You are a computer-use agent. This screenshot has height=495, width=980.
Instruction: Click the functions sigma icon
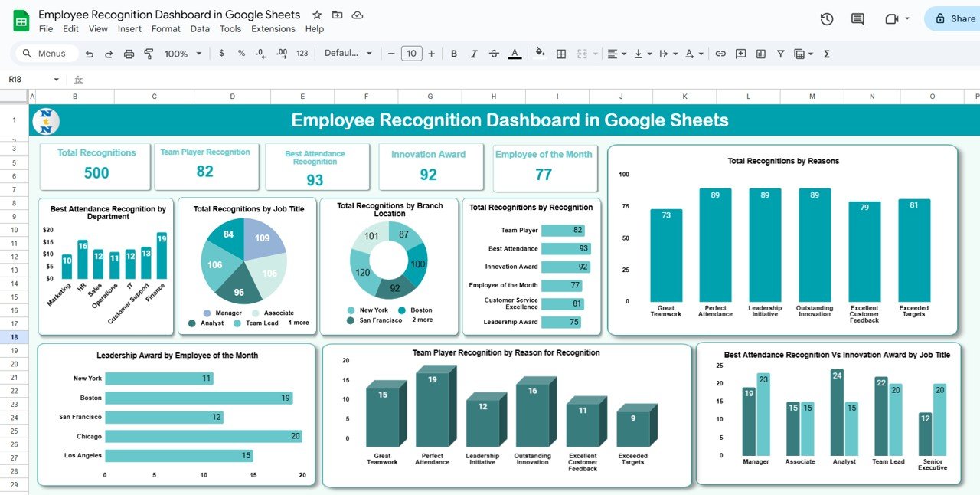pos(827,54)
